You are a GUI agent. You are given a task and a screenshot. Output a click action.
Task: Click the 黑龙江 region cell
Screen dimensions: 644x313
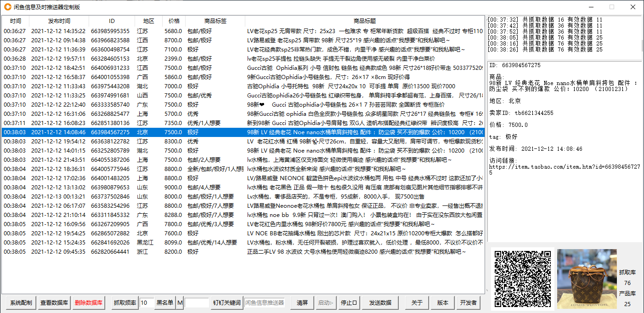point(145,243)
